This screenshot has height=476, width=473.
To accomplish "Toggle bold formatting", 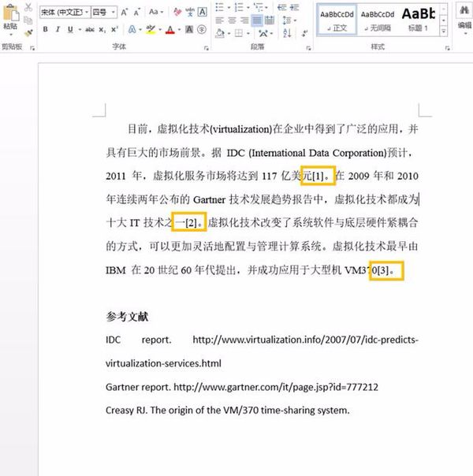I will [45, 29].
